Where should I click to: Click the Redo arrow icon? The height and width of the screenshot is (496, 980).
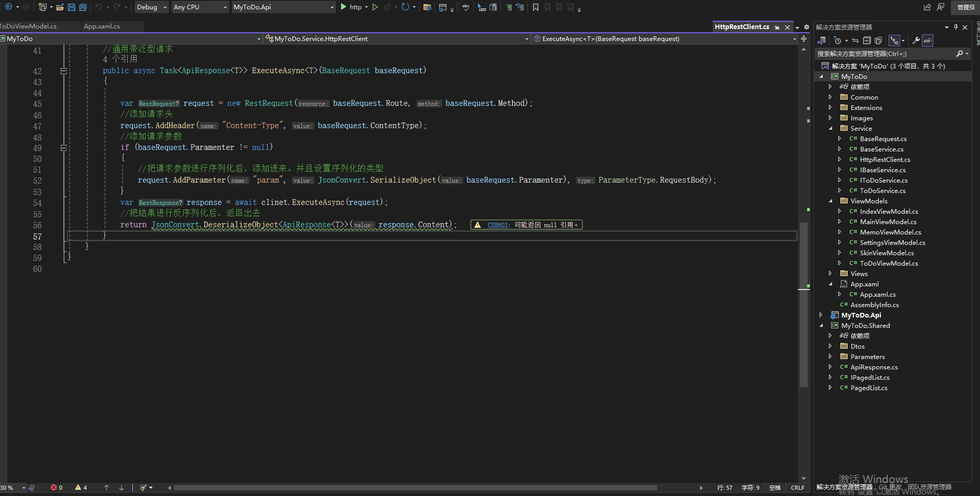coord(117,7)
